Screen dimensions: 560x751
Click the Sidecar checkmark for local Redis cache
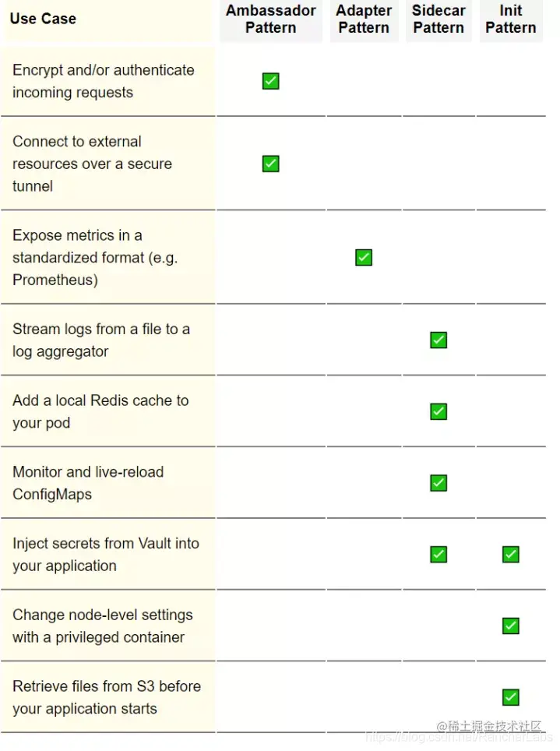pyautogui.click(x=438, y=411)
